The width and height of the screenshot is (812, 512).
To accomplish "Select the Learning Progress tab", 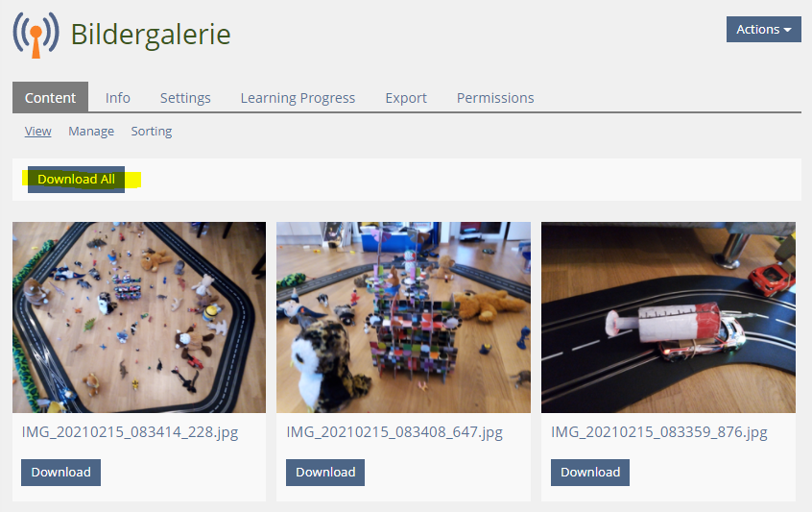I will tap(298, 97).
